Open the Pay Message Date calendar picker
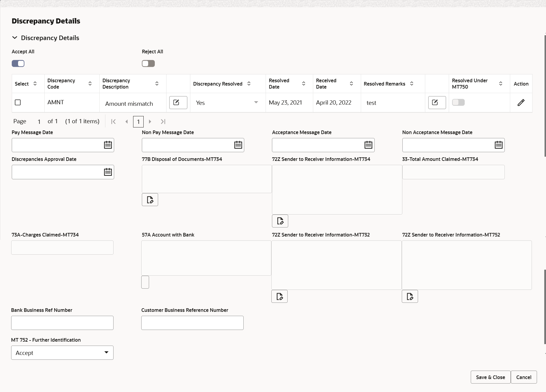Viewport: 546px width, 392px height. (108, 145)
